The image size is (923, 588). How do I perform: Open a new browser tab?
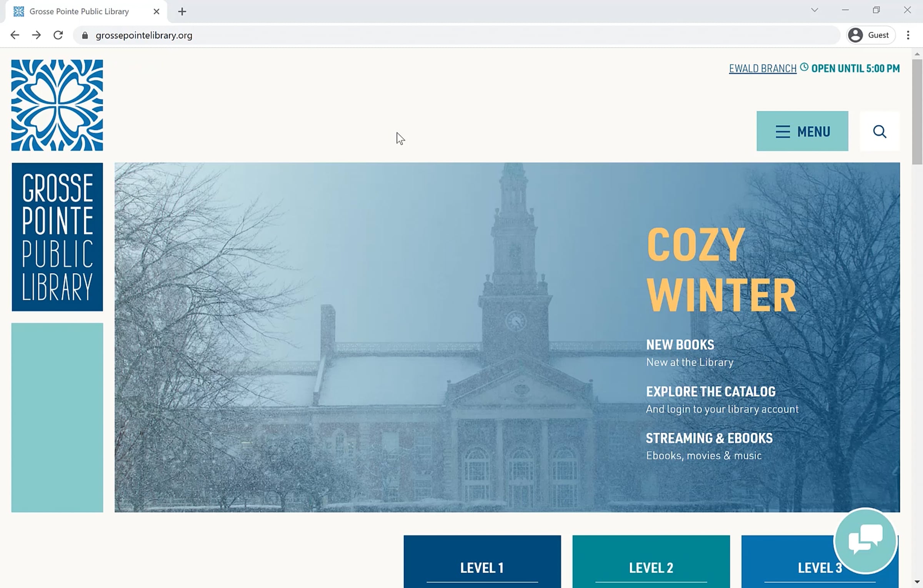point(182,12)
